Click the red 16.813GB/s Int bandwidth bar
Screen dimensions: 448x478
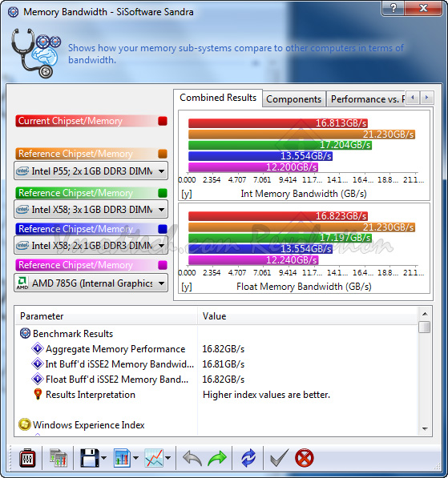278,123
